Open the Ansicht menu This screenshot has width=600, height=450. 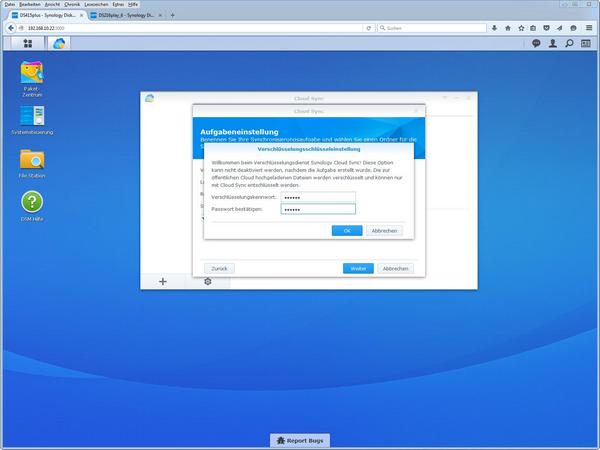52,4
